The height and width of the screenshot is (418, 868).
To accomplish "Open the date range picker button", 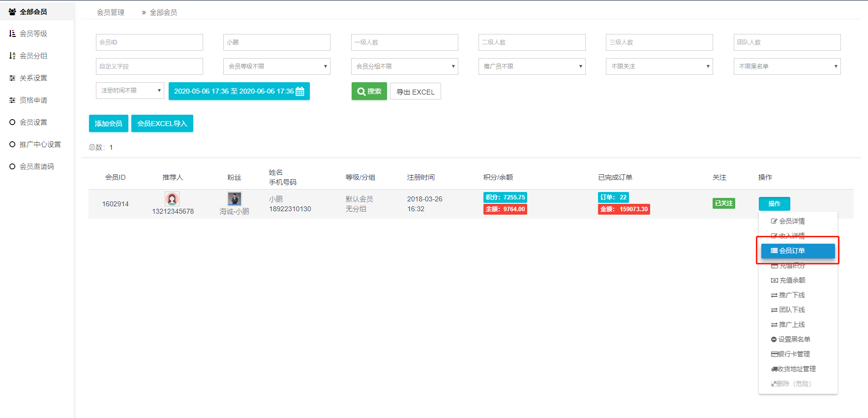I will (239, 91).
